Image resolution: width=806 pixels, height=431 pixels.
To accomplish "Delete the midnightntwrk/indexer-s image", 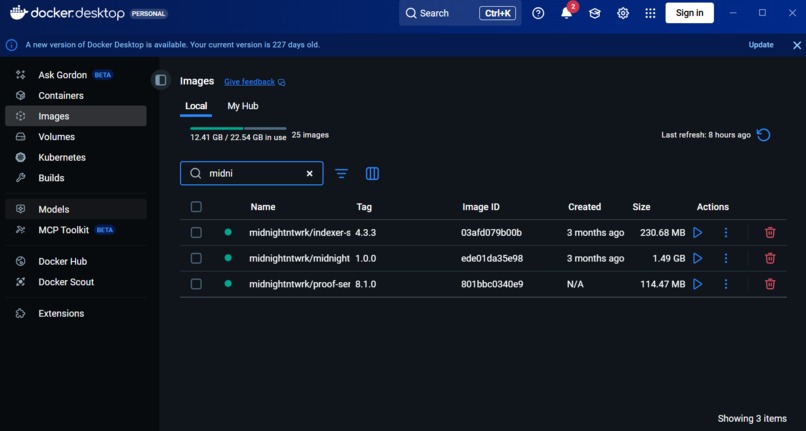I will [770, 232].
